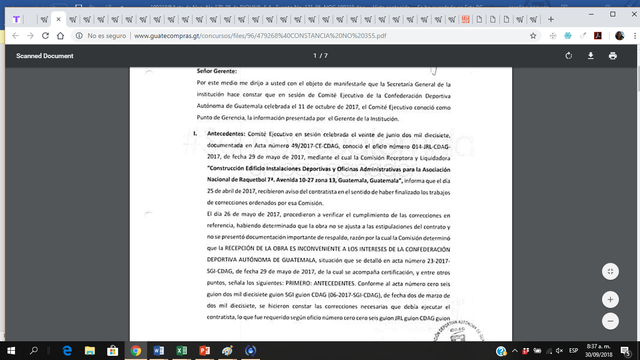The width and height of the screenshot is (640, 360).
Task: Download the scanned PDF document
Action: click(591, 56)
